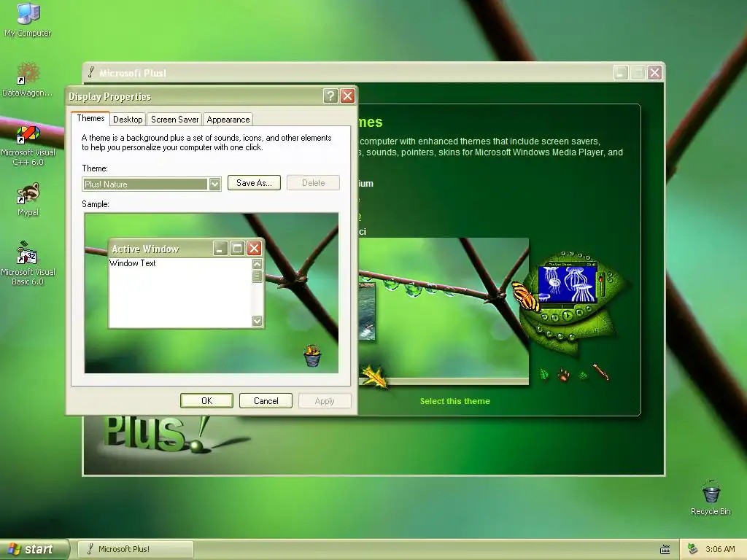Click the Microsoft Plus! title bar icon

[x=90, y=72]
